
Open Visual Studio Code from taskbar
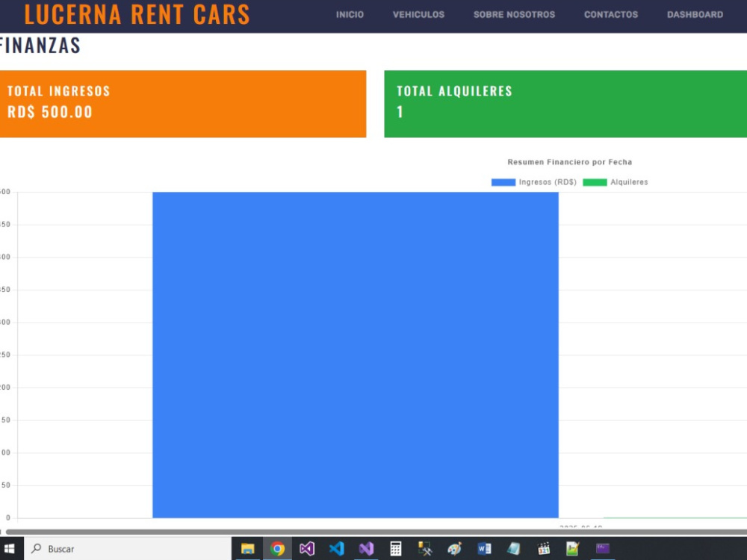coord(336,549)
